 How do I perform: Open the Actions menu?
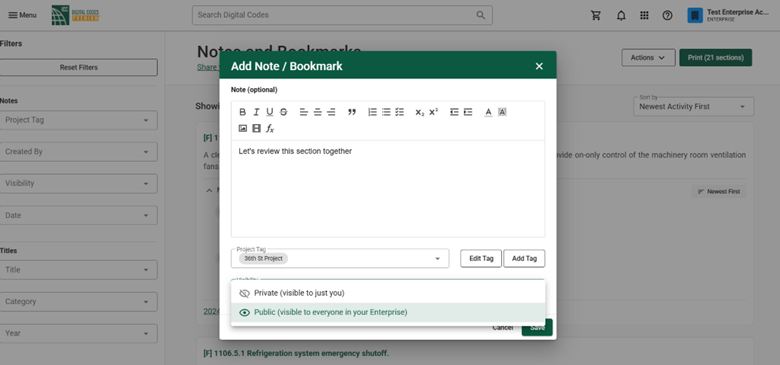tap(648, 58)
